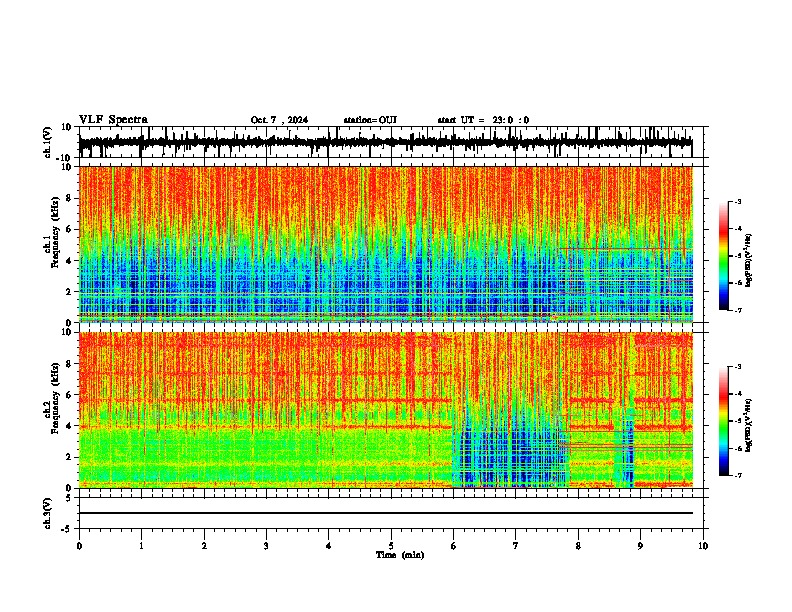This screenshot has height=612, width=792.
Task: Click the ch.2 spectrogram panel
Action: coord(385,410)
